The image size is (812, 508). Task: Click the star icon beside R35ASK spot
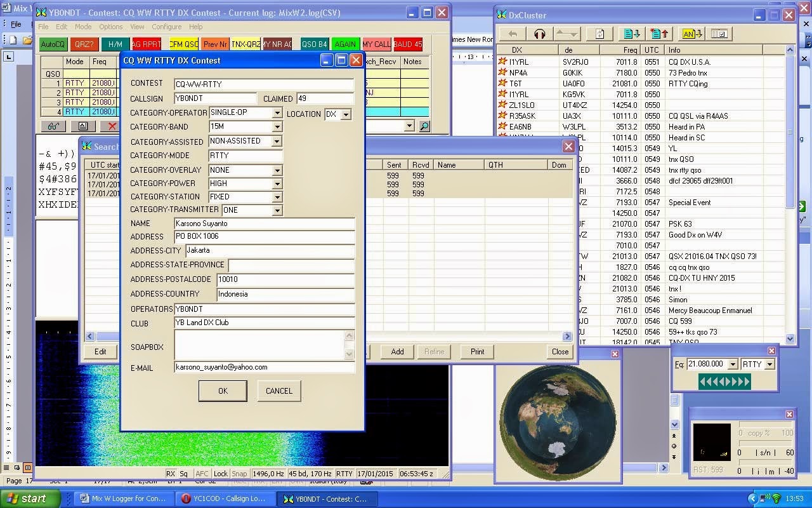click(x=502, y=116)
